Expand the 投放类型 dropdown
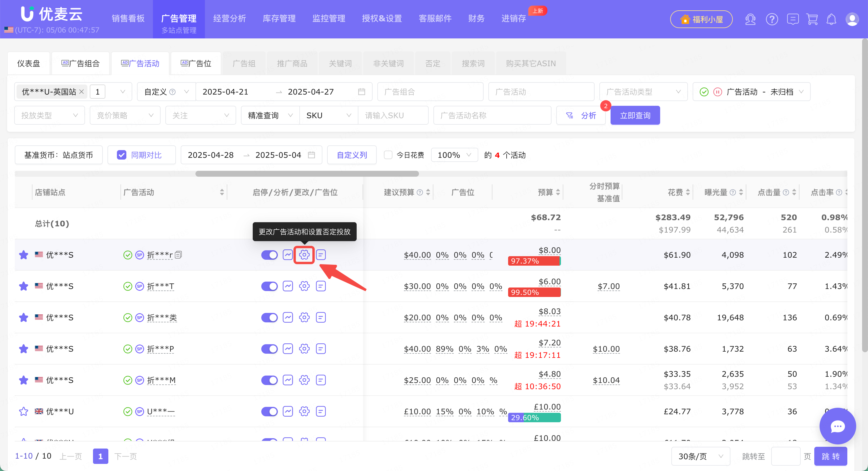868x471 pixels. [x=50, y=115]
